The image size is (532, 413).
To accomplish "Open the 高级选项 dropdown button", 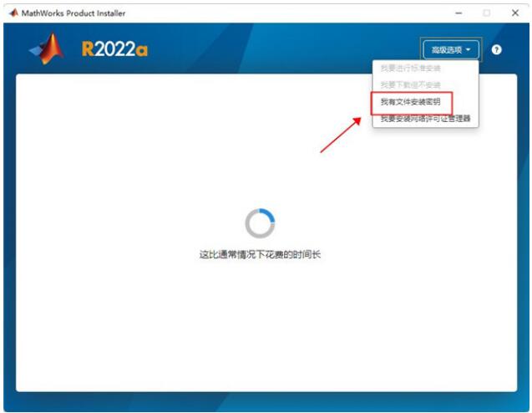I will [451, 50].
